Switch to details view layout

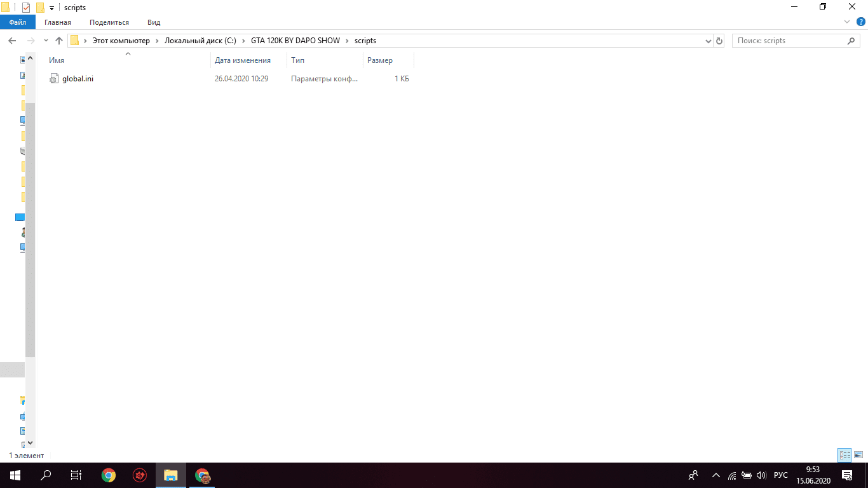point(844,455)
